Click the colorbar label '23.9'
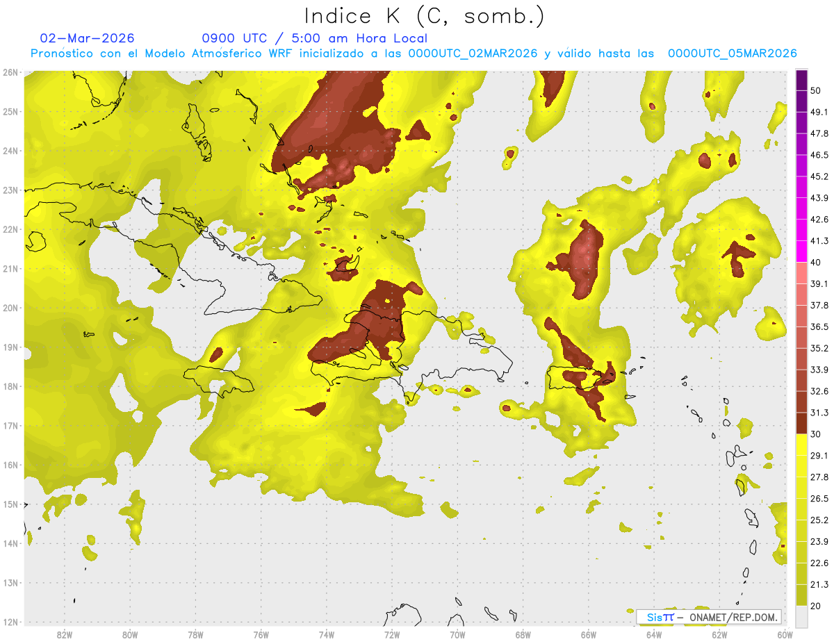Image resolution: width=834 pixels, height=644 pixels. tap(819, 542)
